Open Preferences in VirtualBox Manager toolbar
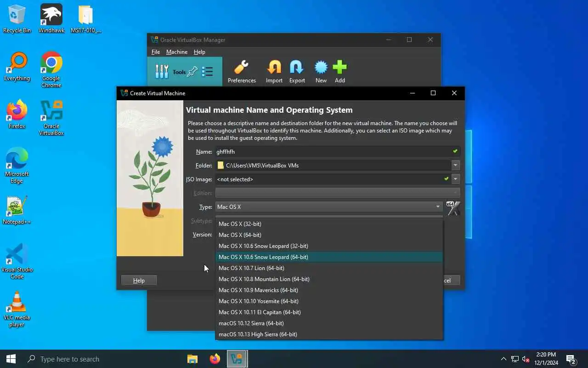The image size is (588, 368). (242, 72)
